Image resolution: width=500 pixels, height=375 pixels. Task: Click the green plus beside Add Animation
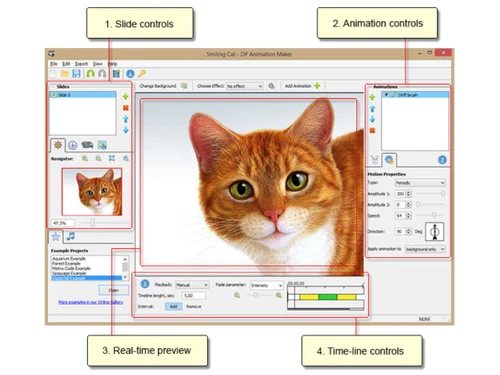(x=317, y=86)
